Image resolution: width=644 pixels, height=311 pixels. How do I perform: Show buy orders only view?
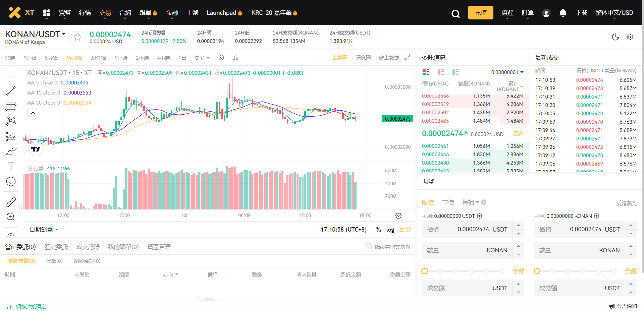[x=455, y=72]
